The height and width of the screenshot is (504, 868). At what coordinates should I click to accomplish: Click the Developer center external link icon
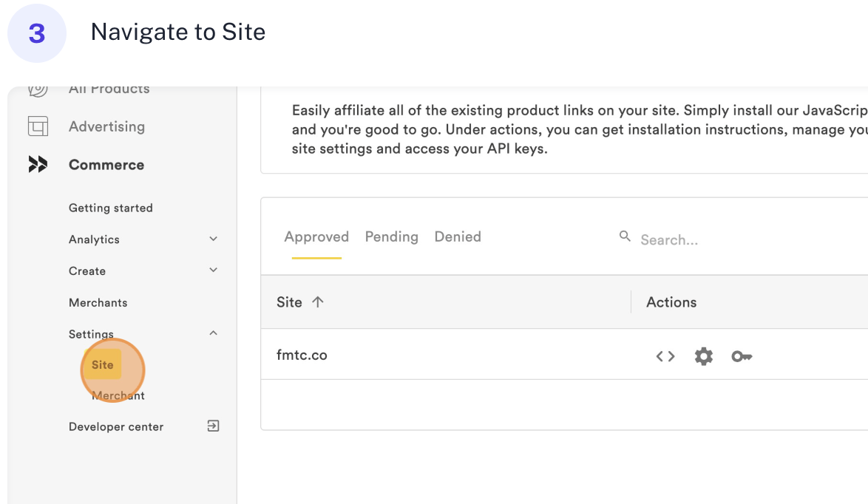213,426
